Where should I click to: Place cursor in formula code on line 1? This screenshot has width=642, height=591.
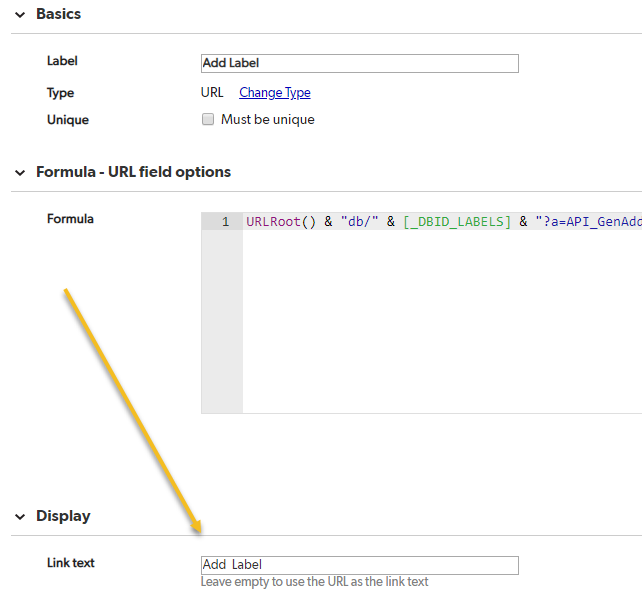tap(442, 222)
